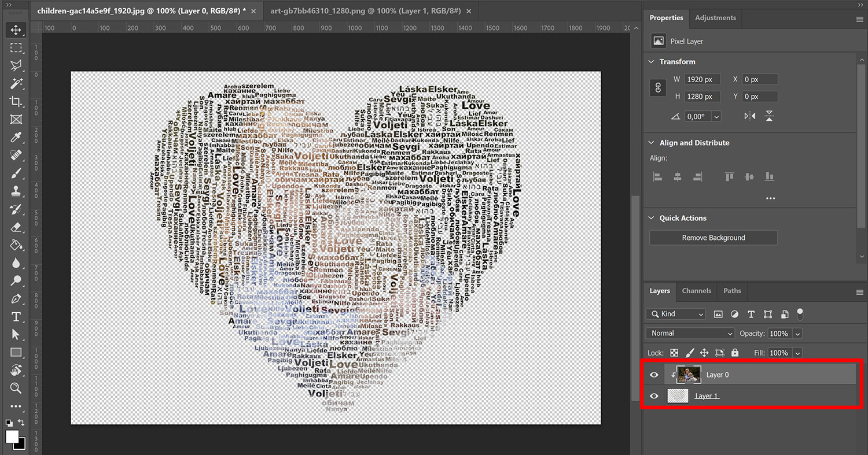Hide Layer 1 with its eye toggle
The width and height of the screenshot is (868, 455).
653,395
